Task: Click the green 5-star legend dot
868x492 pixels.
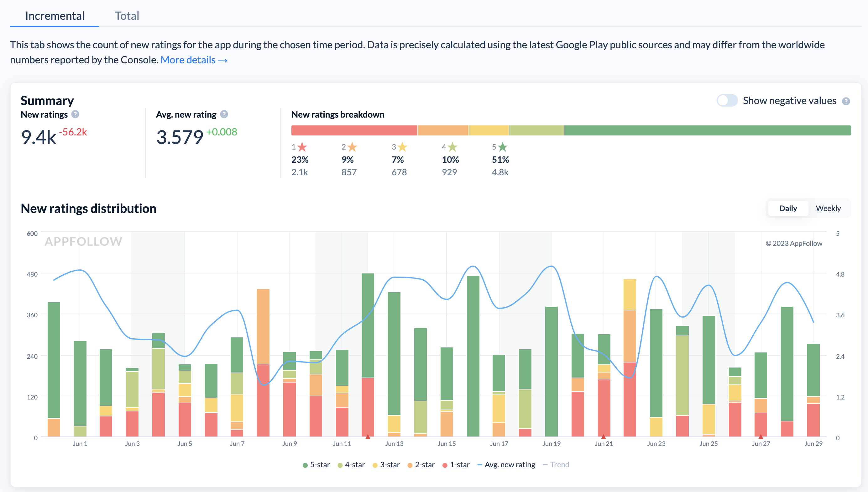Action: coord(305,465)
